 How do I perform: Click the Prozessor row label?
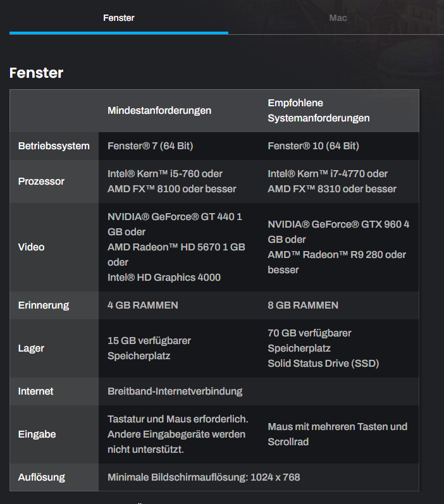pos(42,181)
